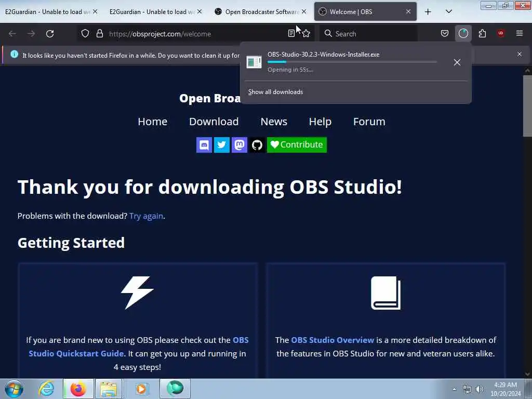The width and height of the screenshot is (532, 399).
Task: Toggle reader view icon in address bar
Action: point(291,34)
